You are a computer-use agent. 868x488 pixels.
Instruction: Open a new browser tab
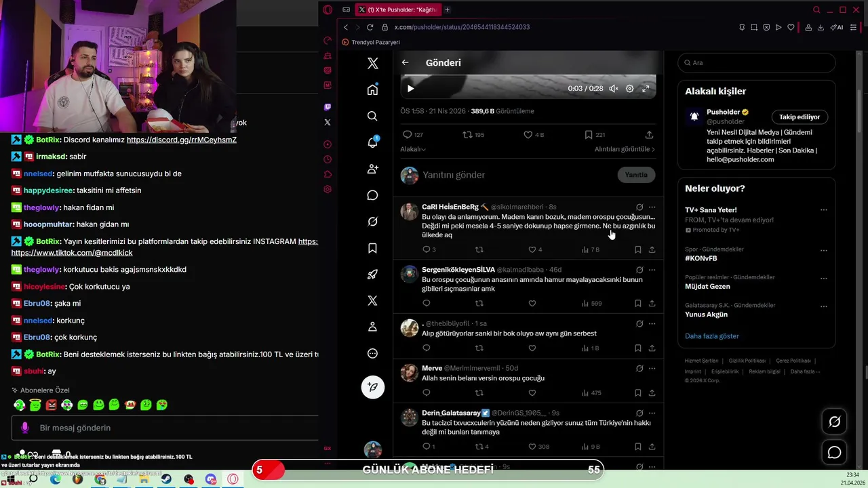(x=448, y=9)
